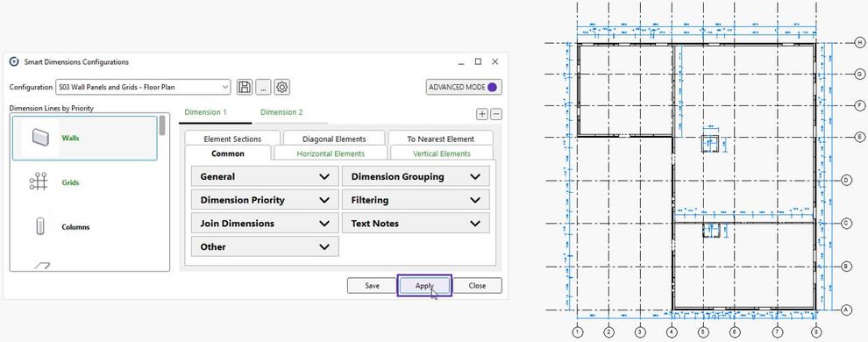Click the minus icon to remove dimension
Screen dimensions: 868x342
tap(496, 114)
